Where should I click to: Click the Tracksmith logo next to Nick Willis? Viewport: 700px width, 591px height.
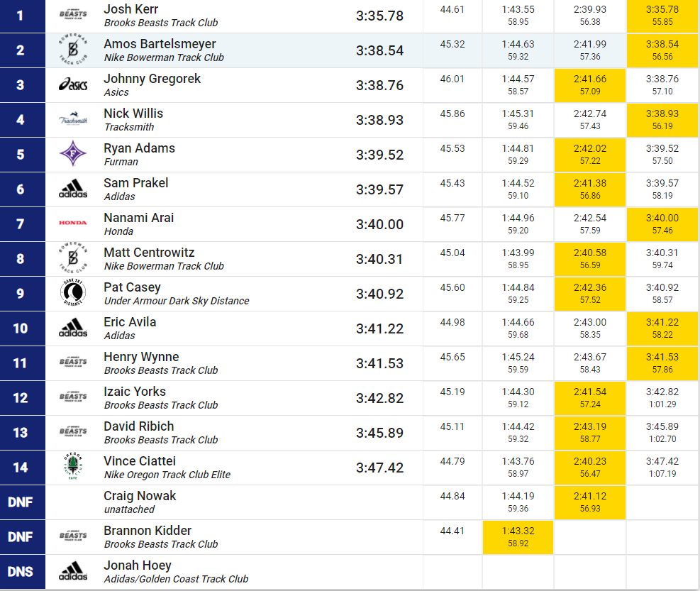coord(73,120)
